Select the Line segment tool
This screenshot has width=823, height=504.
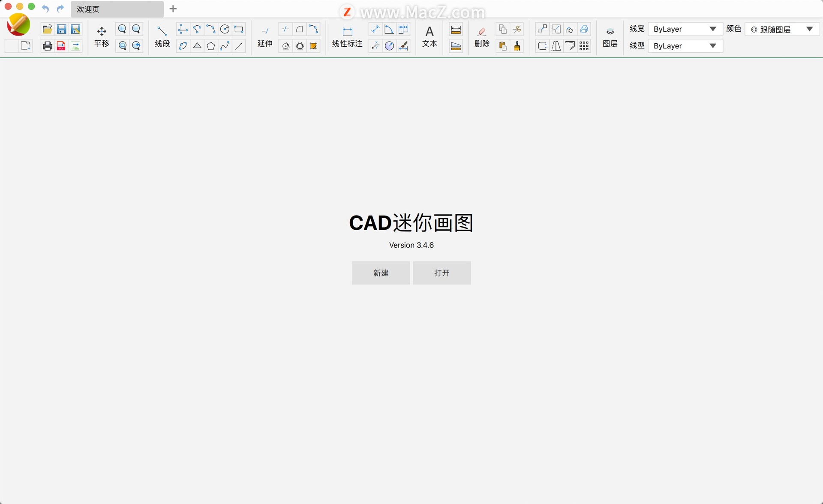162,30
